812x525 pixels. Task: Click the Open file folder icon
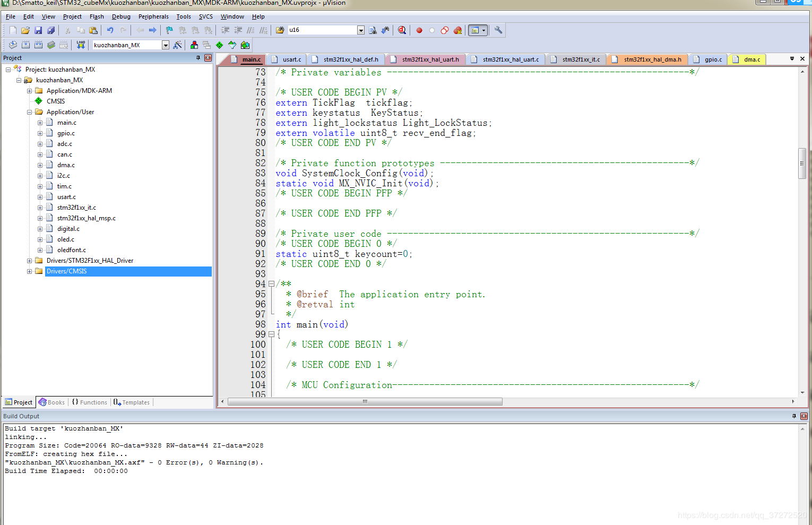[x=25, y=30]
